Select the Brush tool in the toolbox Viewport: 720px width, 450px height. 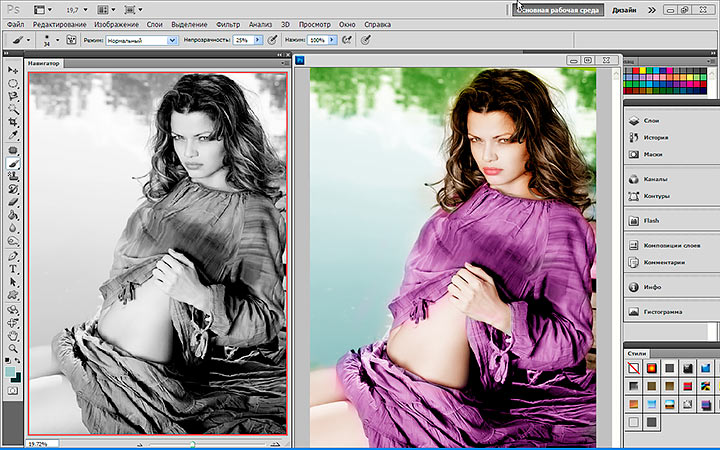coord(13,163)
